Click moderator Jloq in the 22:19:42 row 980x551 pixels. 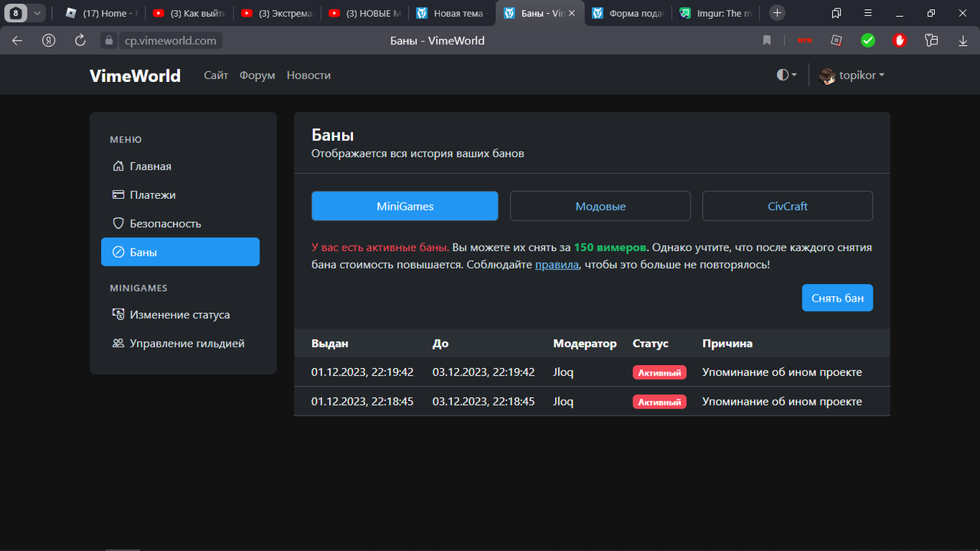(x=563, y=372)
